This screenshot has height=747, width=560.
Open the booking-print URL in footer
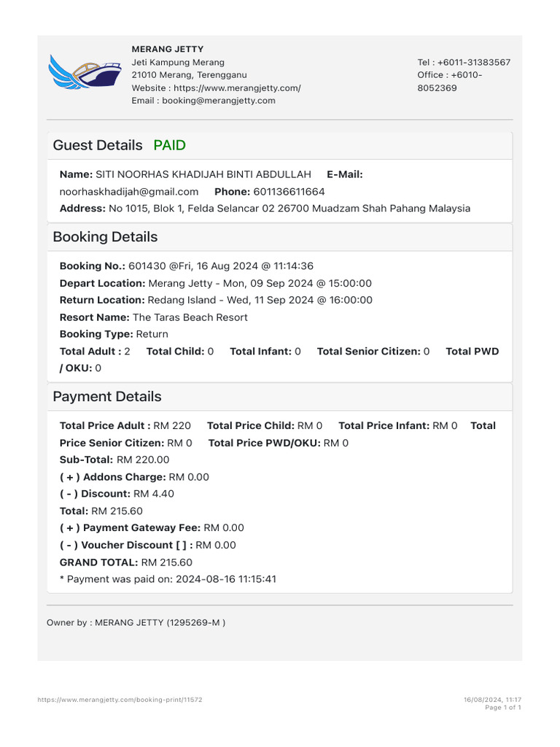(120, 700)
